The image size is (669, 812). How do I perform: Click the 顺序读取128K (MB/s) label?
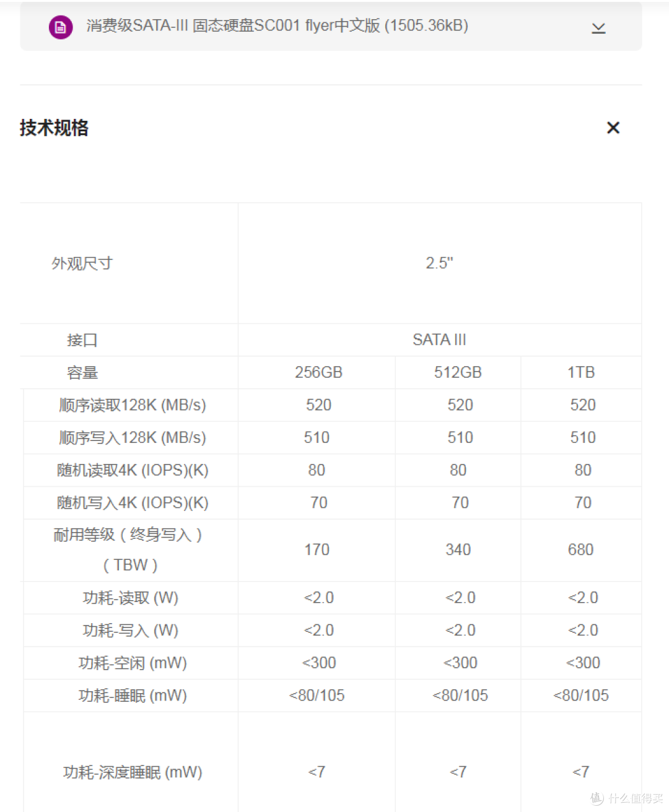(x=132, y=405)
